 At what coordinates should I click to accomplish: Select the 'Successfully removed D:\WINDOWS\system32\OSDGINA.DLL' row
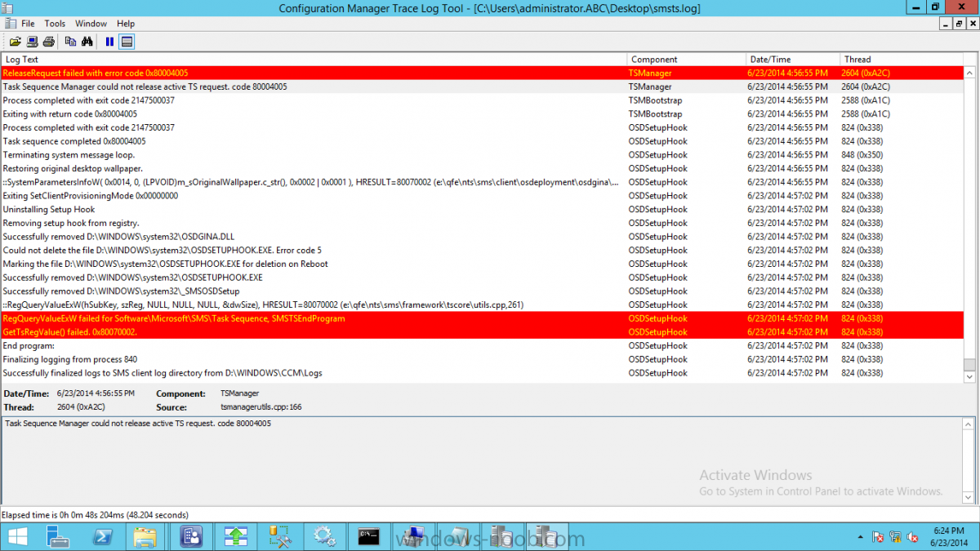482,237
